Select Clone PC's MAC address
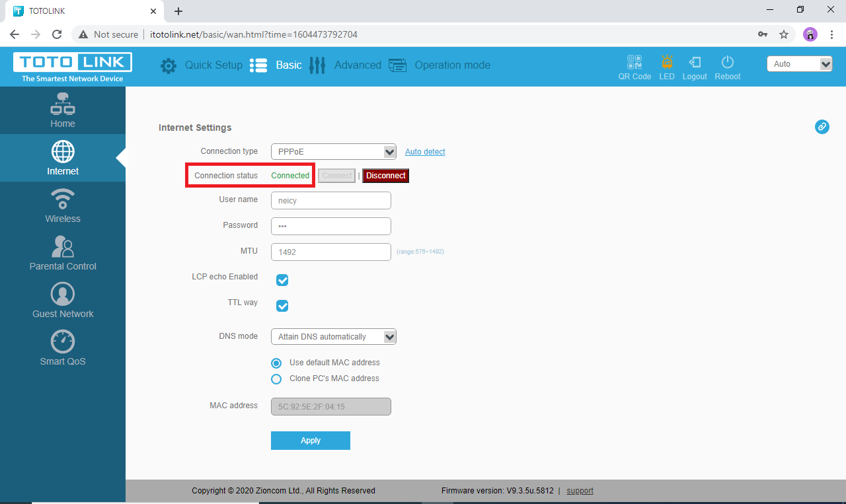The image size is (846, 504). click(x=277, y=379)
